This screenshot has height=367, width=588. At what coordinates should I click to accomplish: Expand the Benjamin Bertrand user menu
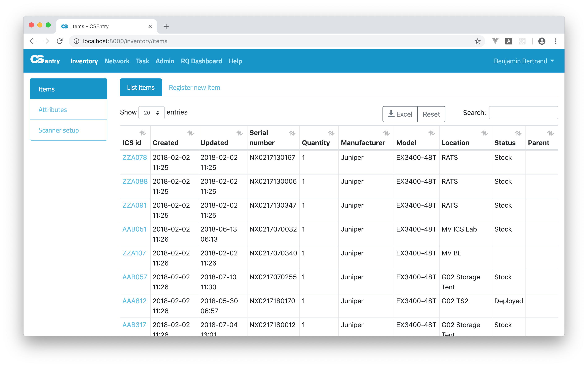(524, 61)
